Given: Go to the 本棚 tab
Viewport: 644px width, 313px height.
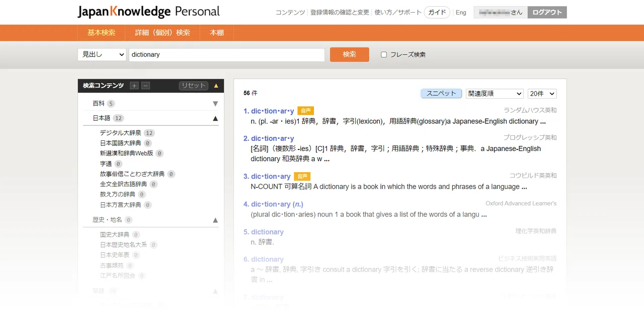Looking at the screenshot, I should pyautogui.click(x=217, y=33).
